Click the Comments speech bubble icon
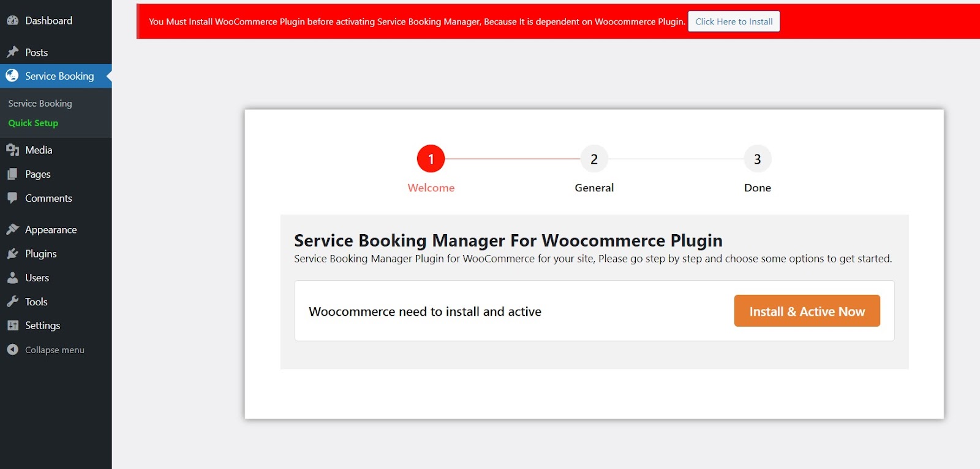The width and height of the screenshot is (980, 469). click(13, 198)
